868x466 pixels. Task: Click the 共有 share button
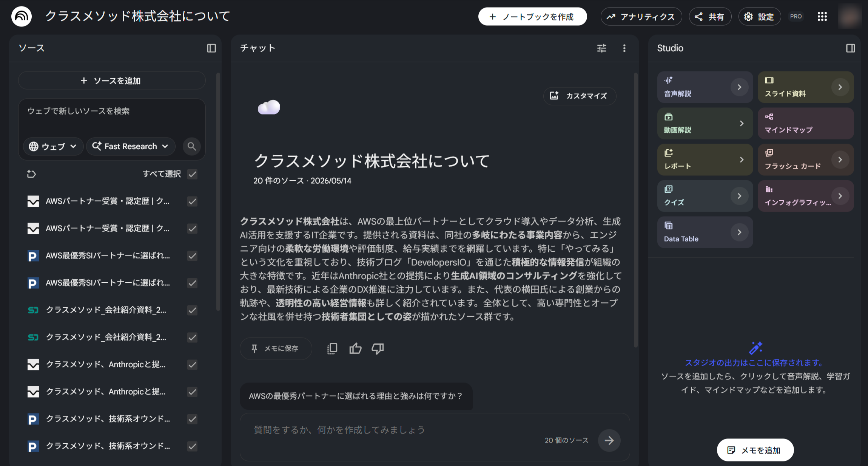coord(710,16)
